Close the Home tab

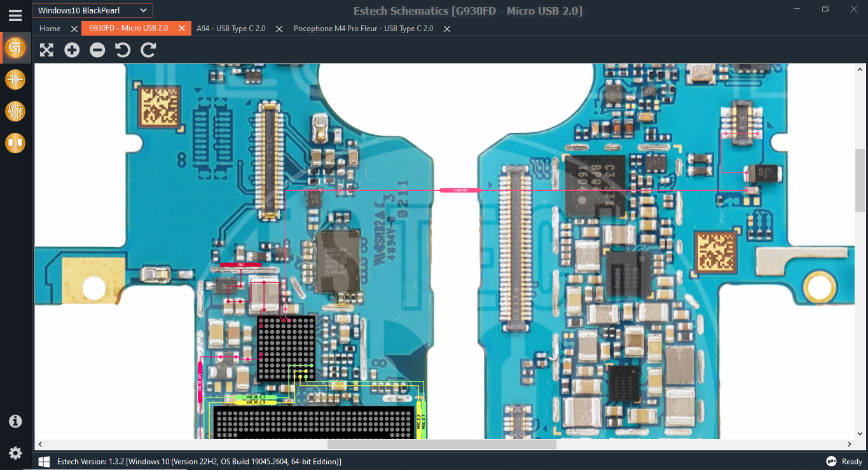tap(74, 29)
